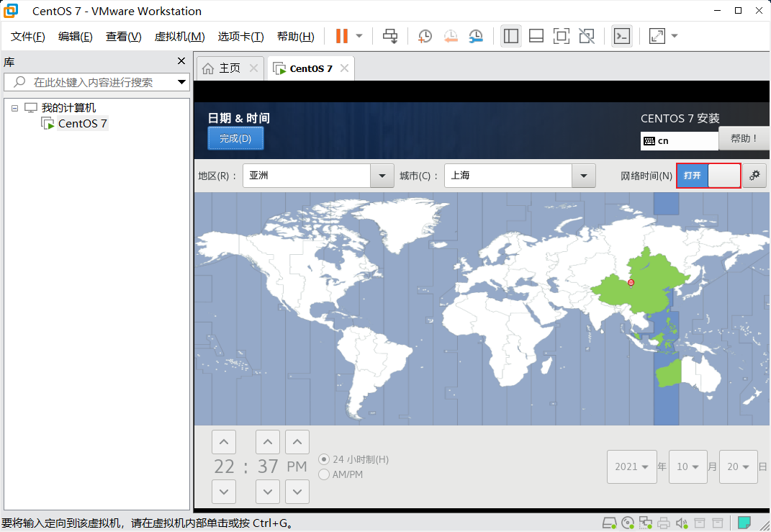Click the cn keyboard layout indicator
This screenshot has width=771, height=532.
point(679,141)
